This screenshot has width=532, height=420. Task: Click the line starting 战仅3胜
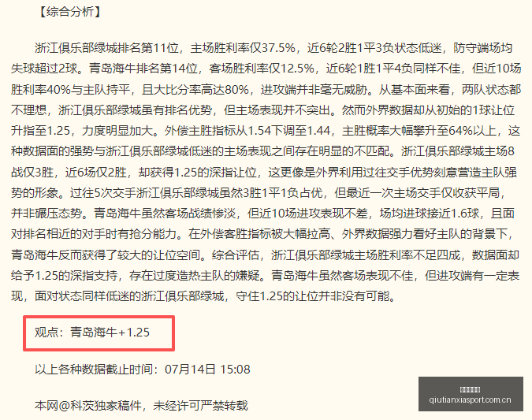pos(264,173)
